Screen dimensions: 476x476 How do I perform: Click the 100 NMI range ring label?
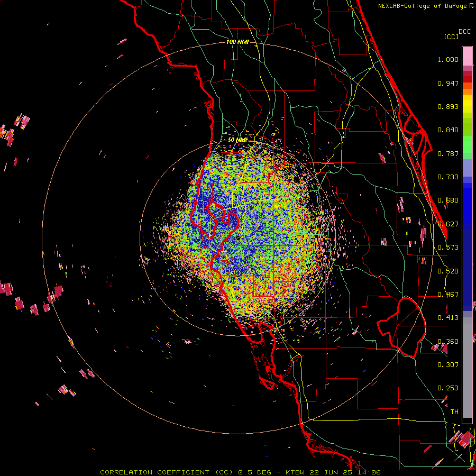pyautogui.click(x=237, y=42)
